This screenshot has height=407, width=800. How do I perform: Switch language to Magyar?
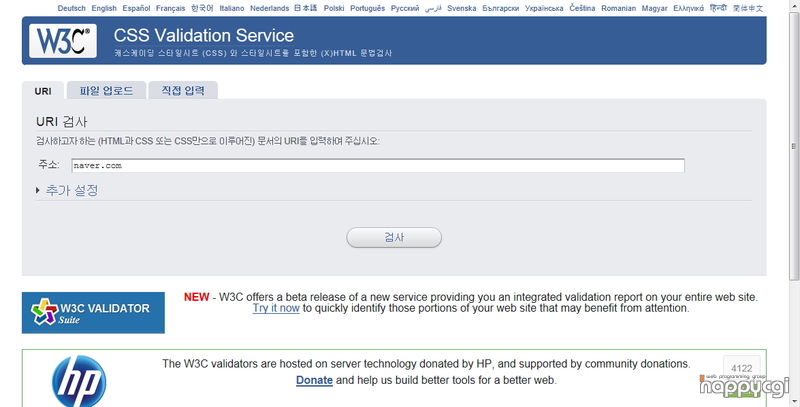tap(655, 8)
